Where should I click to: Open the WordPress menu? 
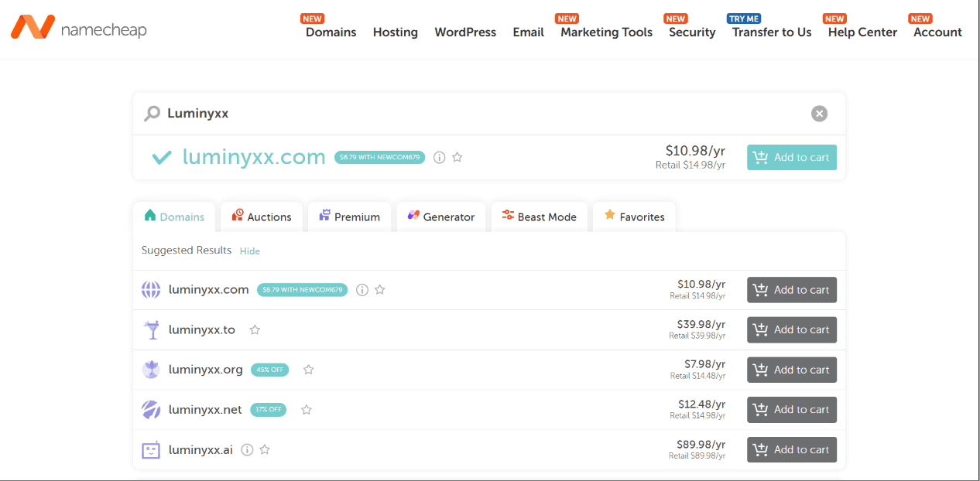[465, 32]
